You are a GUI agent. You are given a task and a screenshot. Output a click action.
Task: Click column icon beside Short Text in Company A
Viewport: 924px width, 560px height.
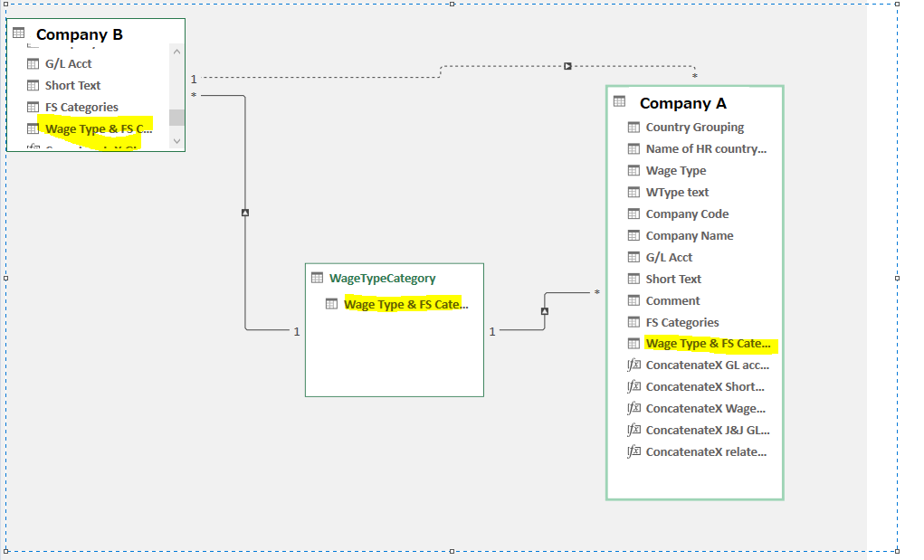click(633, 280)
